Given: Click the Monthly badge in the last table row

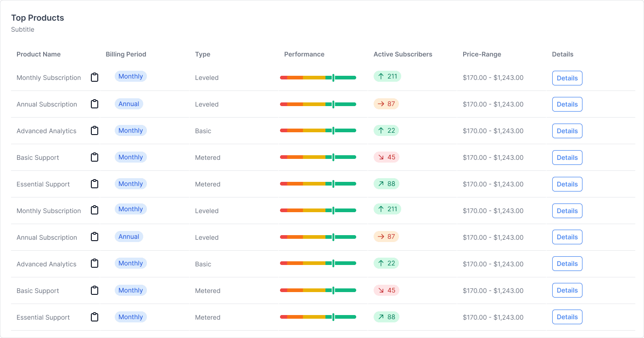Looking at the screenshot, I should click(x=130, y=317).
